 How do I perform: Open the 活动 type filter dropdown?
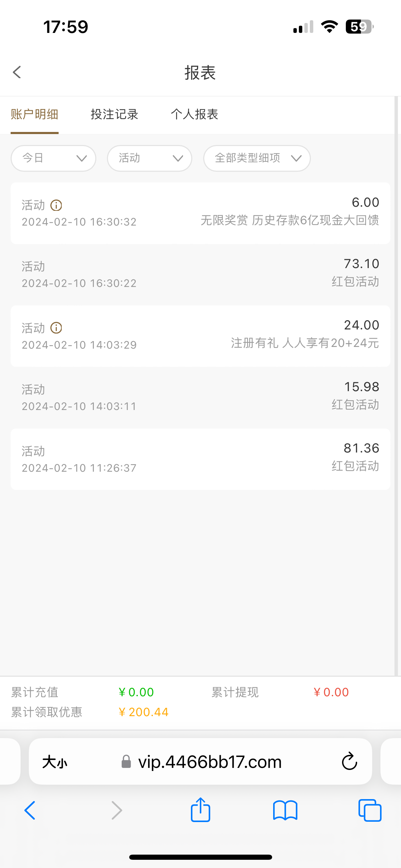coord(149,158)
